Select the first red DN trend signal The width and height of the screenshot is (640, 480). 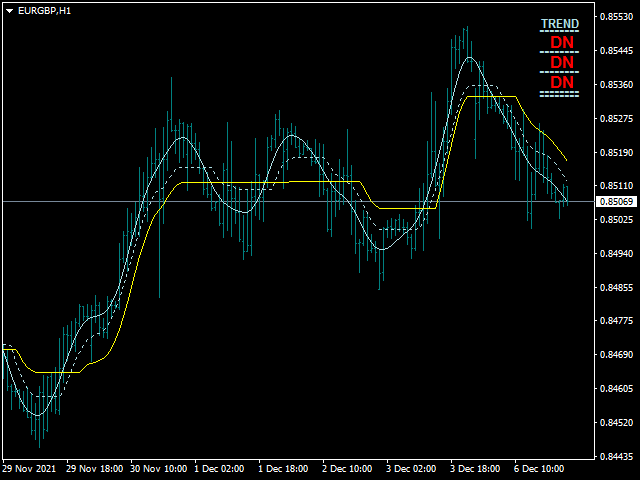[x=562, y=42]
